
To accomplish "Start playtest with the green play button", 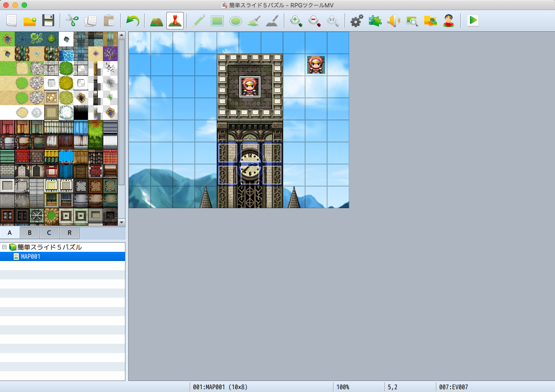I will (473, 21).
